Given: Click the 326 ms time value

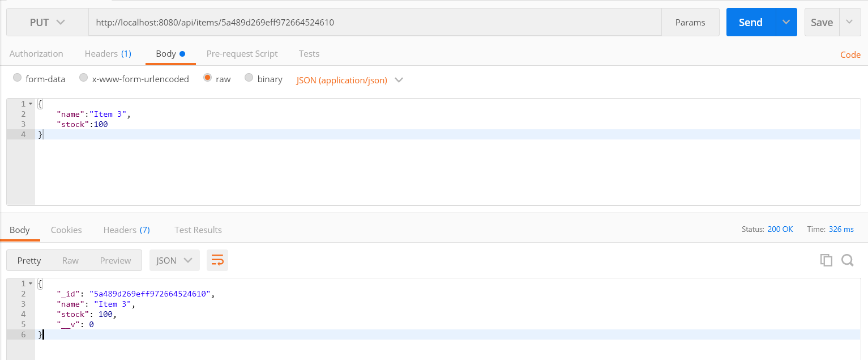Looking at the screenshot, I should 841,229.
